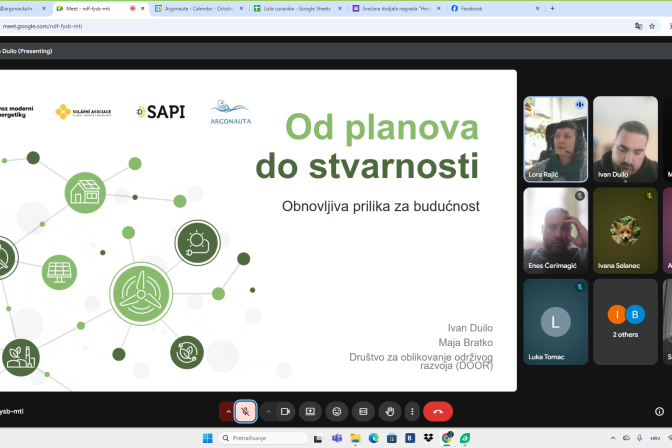Image resolution: width=672 pixels, height=448 pixels.
Task: Open a new browser tab
Action: pyautogui.click(x=552, y=8)
